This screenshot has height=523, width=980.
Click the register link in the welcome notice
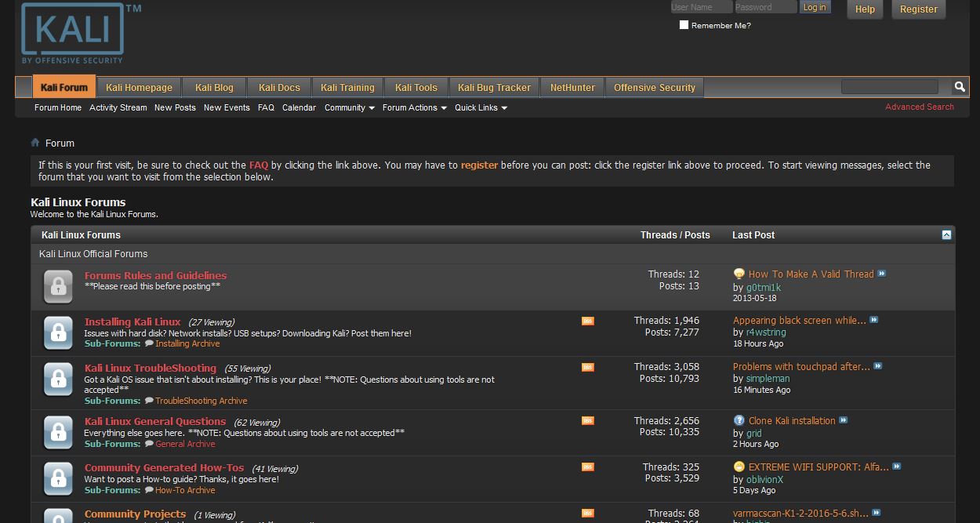[x=479, y=165]
